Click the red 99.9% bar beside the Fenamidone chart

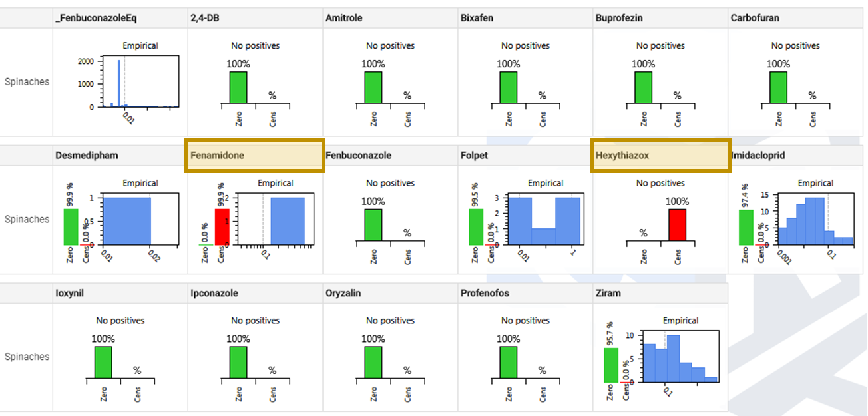click(222, 227)
